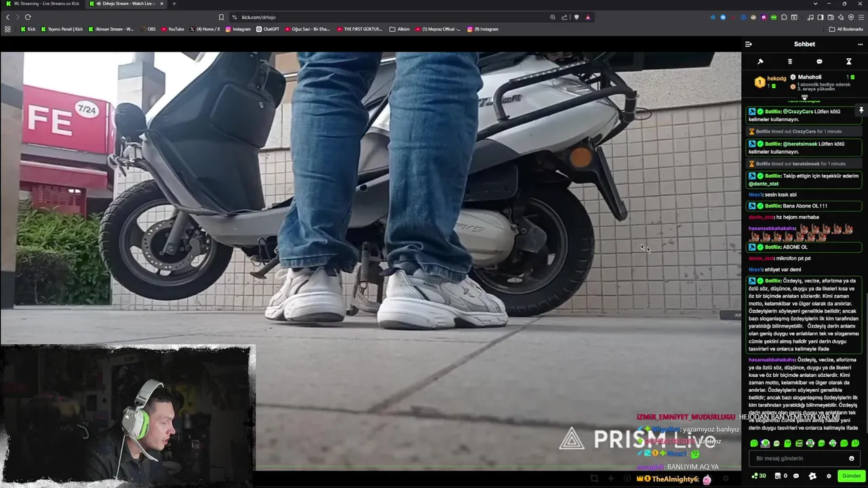The image size is (868, 488).
Task: Click the share icon in address bar
Action: point(564,17)
